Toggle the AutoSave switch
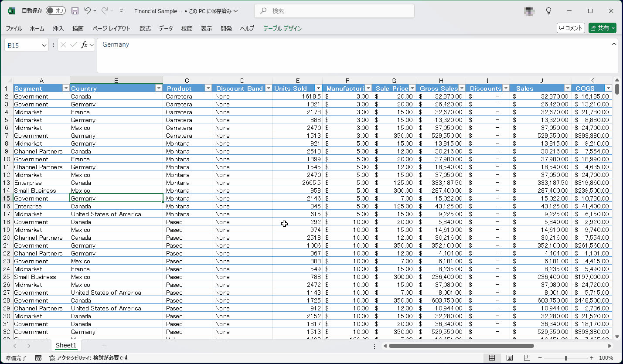Image resolution: width=623 pixels, height=364 pixels. point(56,11)
